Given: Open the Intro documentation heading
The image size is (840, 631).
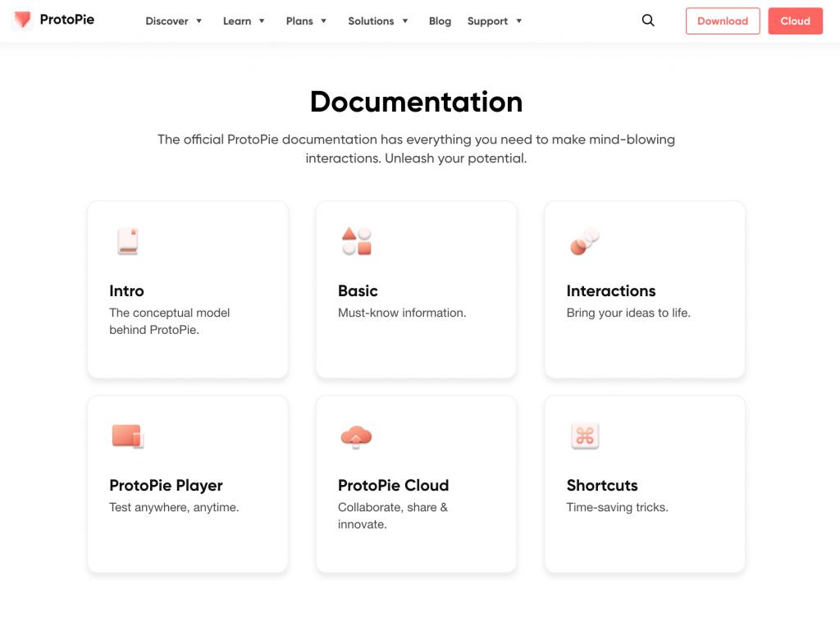Looking at the screenshot, I should [126, 290].
